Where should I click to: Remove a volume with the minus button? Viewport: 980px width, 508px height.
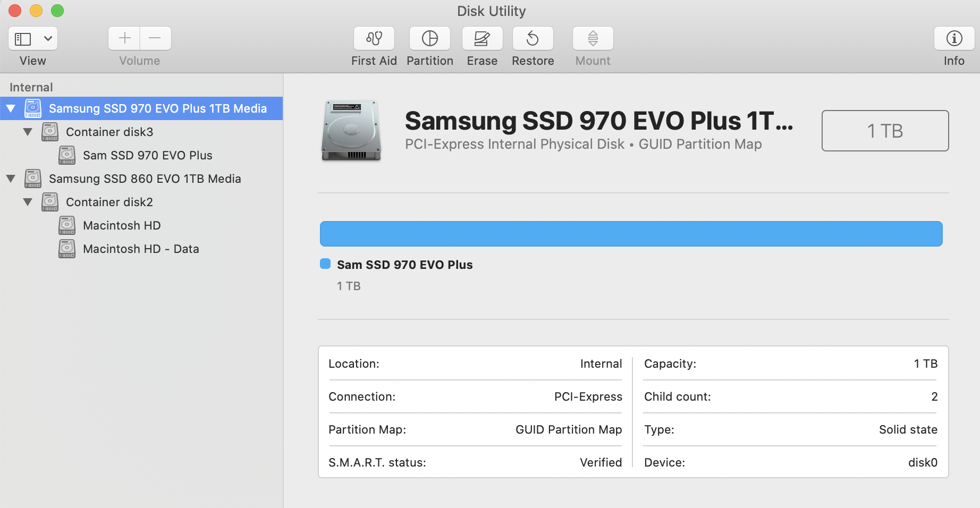pos(155,38)
